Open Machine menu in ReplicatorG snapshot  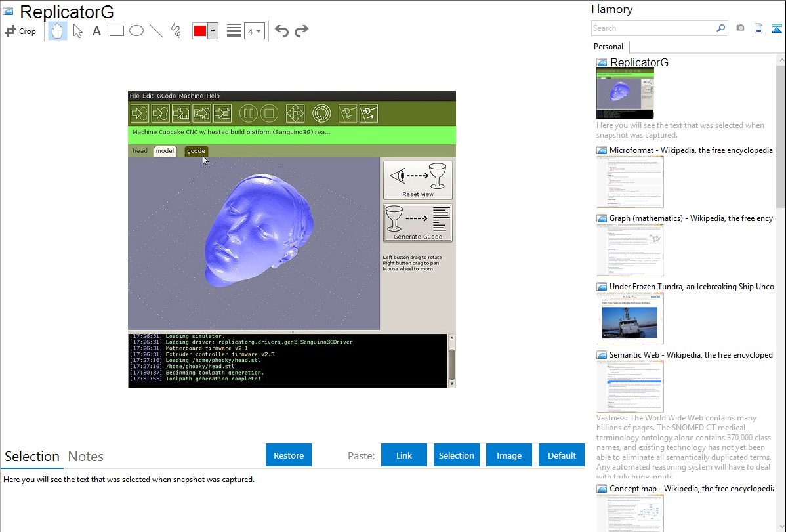[x=191, y=96]
